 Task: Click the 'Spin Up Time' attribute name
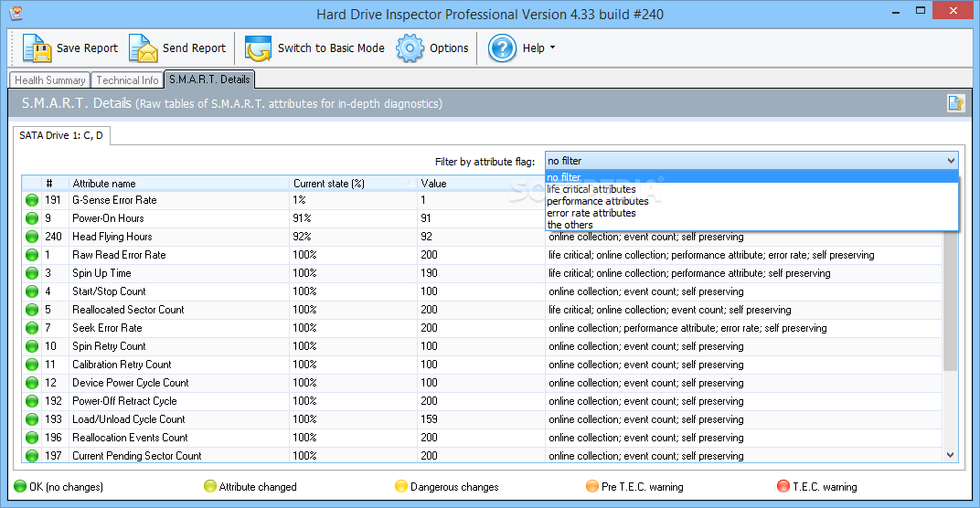click(x=101, y=273)
